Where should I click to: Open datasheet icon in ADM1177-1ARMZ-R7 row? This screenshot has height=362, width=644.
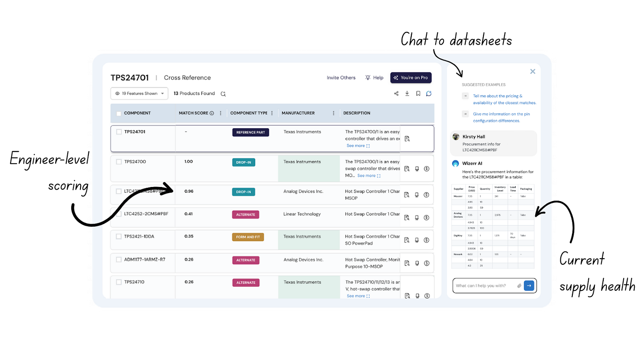tap(407, 263)
